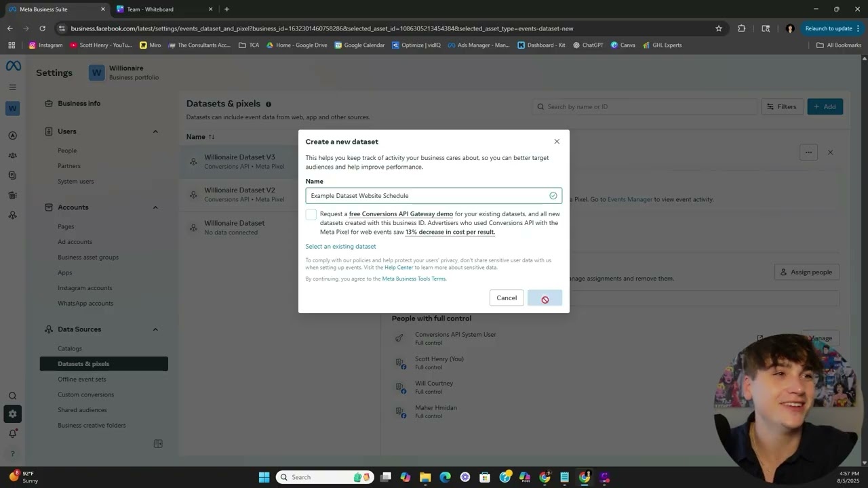
Task: Open the Canva bookmark
Action: tap(623, 45)
